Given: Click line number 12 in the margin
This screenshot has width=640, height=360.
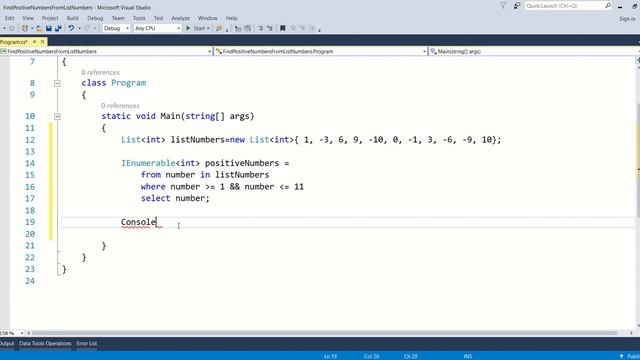Looking at the screenshot, I should click(30, 140).
